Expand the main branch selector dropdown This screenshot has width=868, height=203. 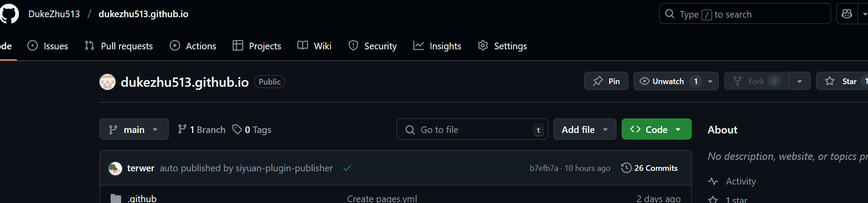pyautogui.click(x=134, y=129)
